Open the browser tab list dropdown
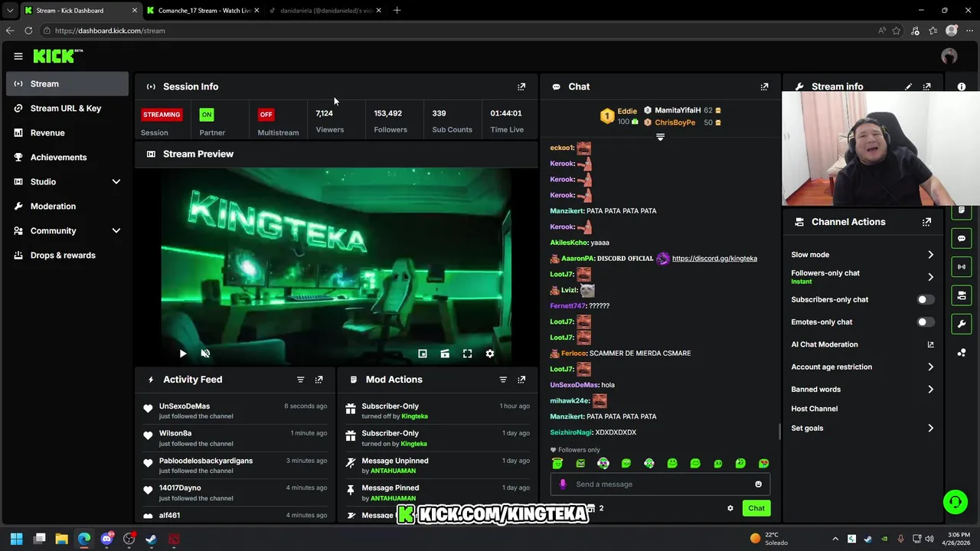This screenshot has height=551, width=980. 10,11
